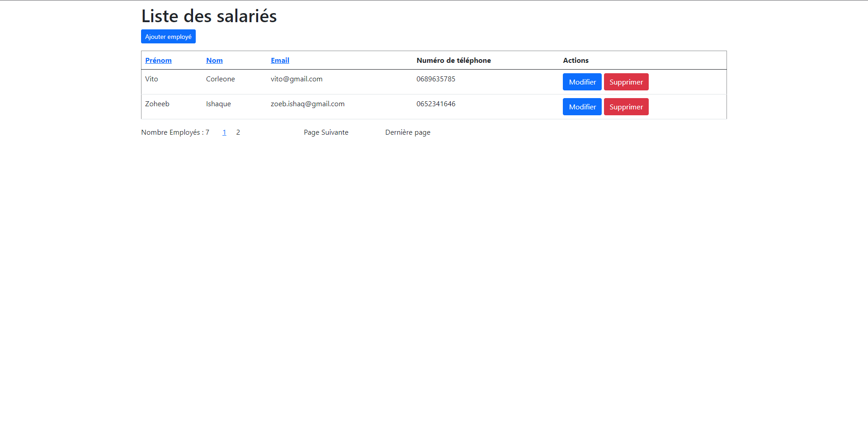Click the Numéro de téléphone column header
The image size is (868, 424).
tap(453, 61)
